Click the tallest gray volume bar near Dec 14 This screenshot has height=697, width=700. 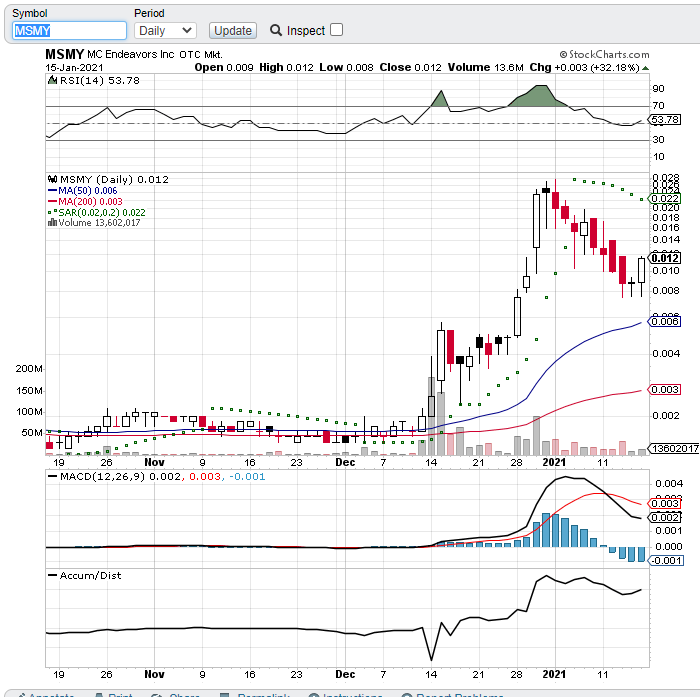click(x=432, y=416)
